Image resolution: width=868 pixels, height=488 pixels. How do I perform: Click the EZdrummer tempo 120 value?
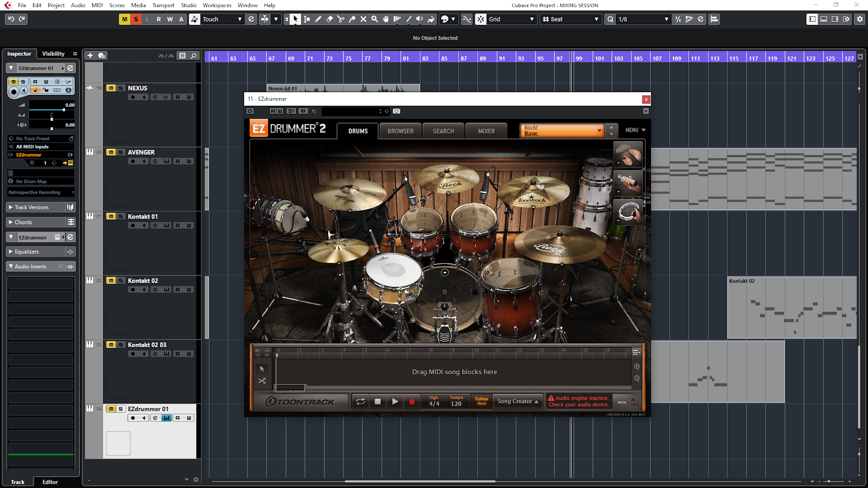point(456,404)
